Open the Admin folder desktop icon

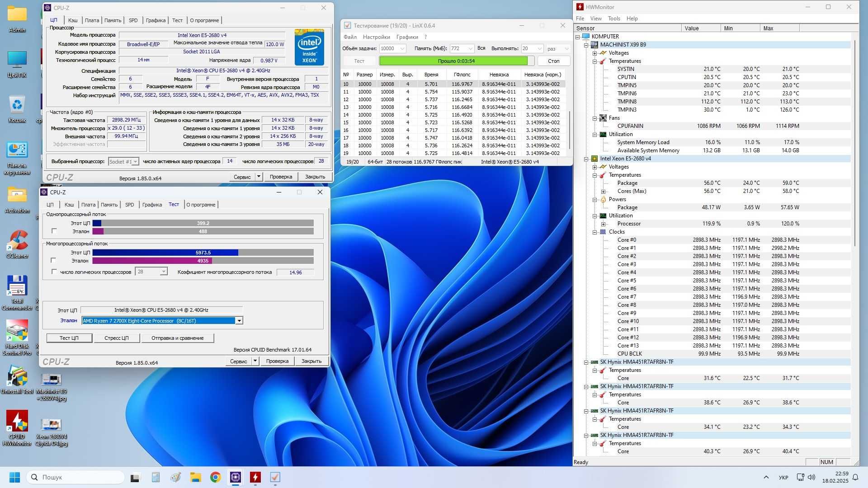tap(17, 18)
